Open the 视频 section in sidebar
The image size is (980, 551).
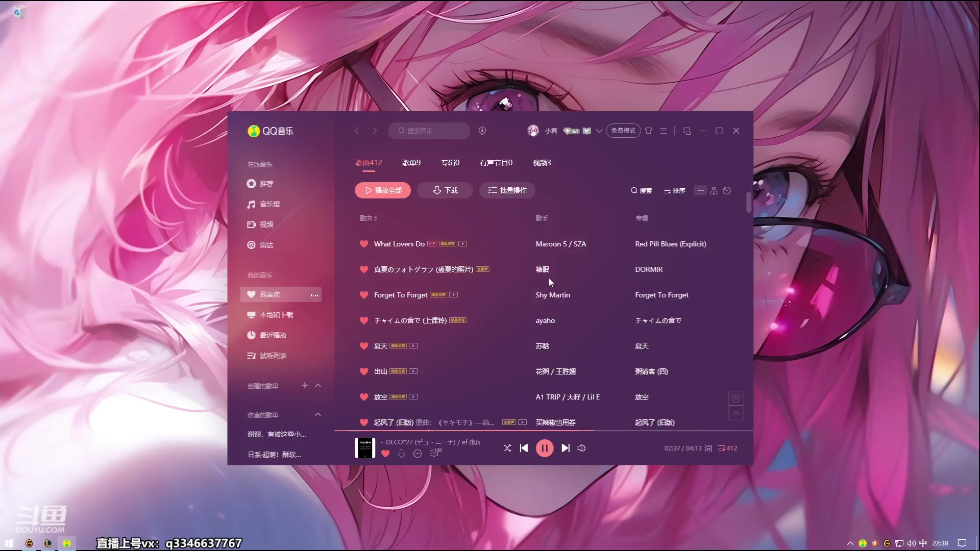pyautogui.click(x=266, y=224)
